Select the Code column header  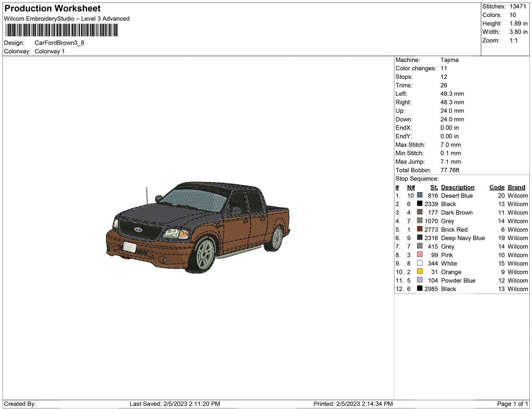tap(497, 187)
